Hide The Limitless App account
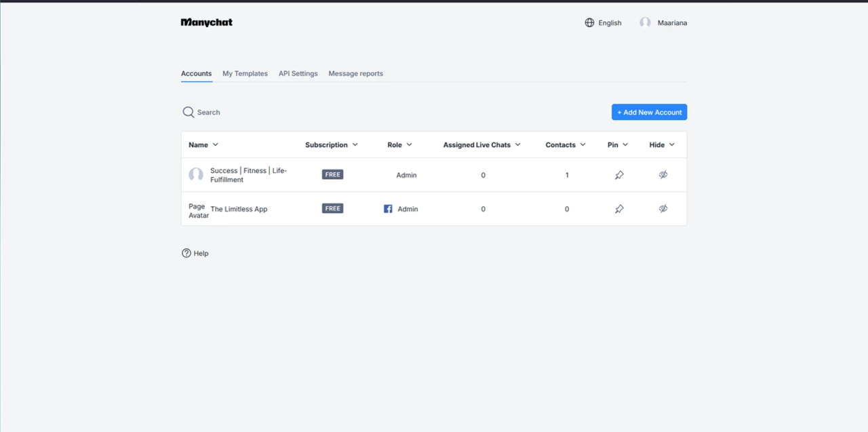This screenshot has height=432, width=868. coord(663,209)
